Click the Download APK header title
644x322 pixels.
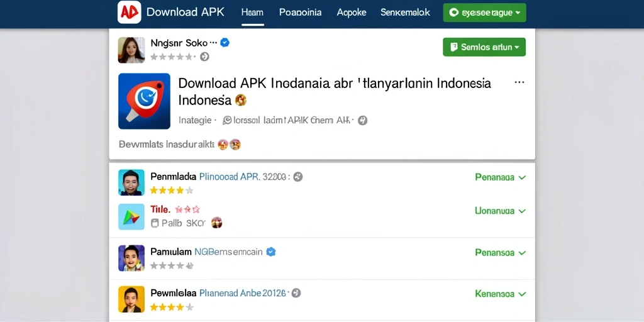click(186, 12)
